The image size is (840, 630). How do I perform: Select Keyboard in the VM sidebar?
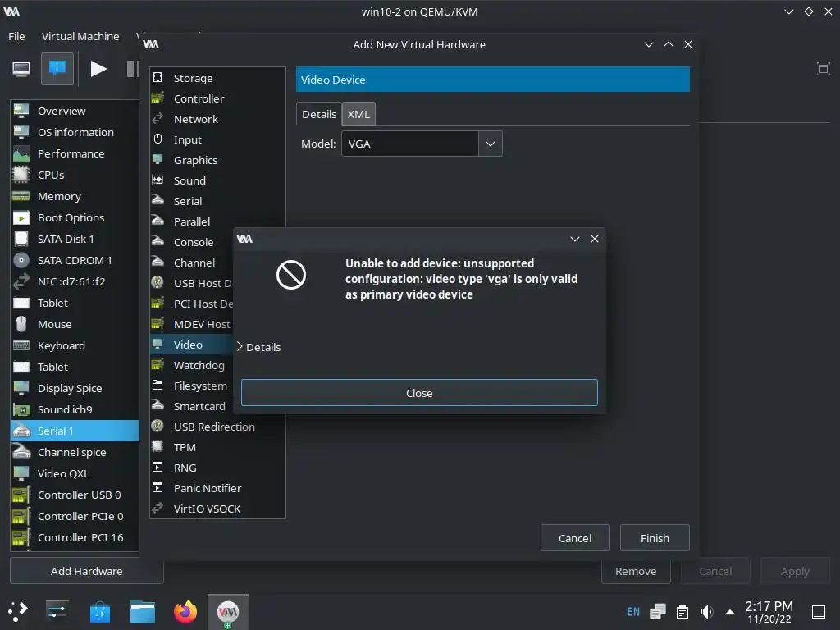75,345
